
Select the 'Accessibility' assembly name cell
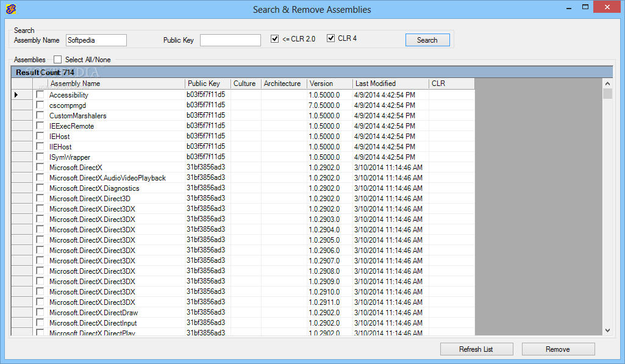[x=116, y=95]
